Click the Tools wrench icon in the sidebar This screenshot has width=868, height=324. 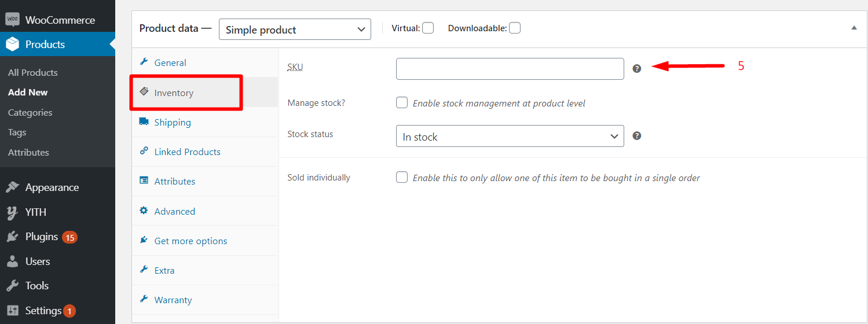pyautogui.click(x=13, y=286)
